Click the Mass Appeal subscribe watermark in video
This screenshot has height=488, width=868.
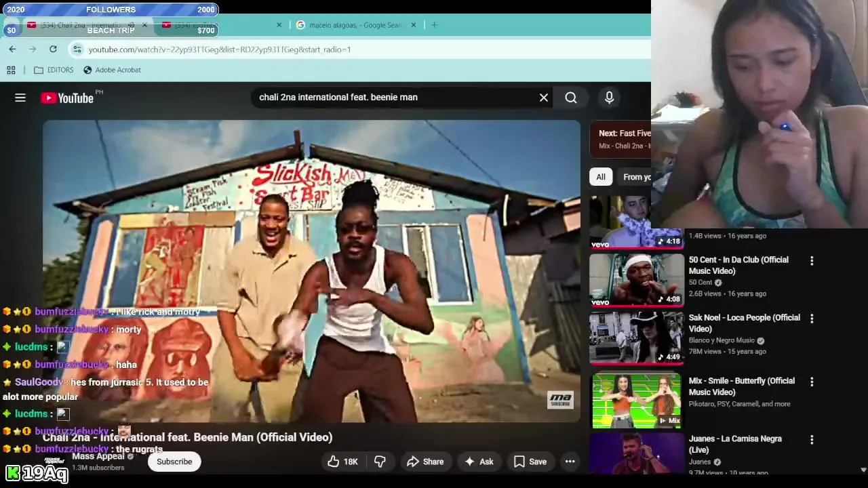(561, 400)
